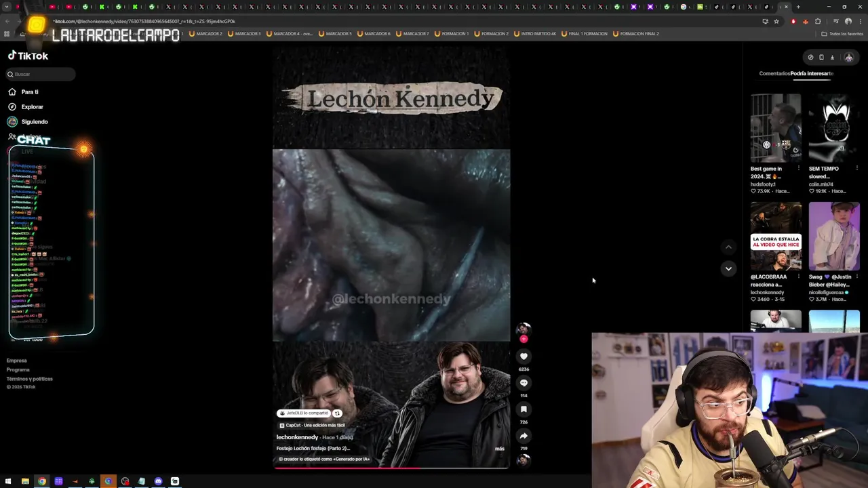Open lechonkennedy username link
868x488 pixels.
[x=297, y=437]
